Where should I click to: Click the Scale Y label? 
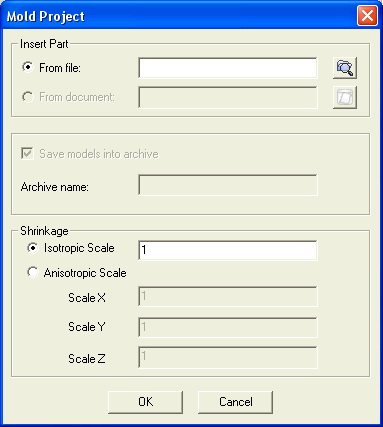point(87,327)
